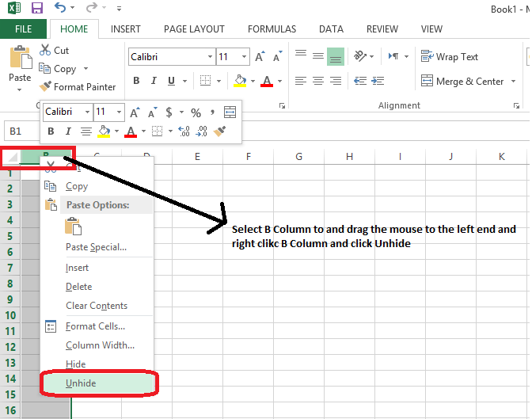Click the Name Box showing B1
Viewport: 532px width, 419px height.
click(x=24, y=131)
